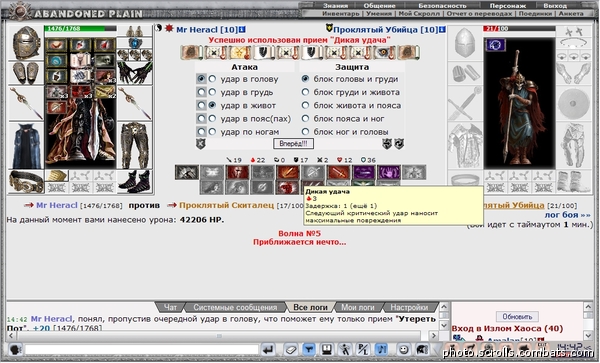
Task: Open the "лог боя »»" link
Action: (567, 215)
